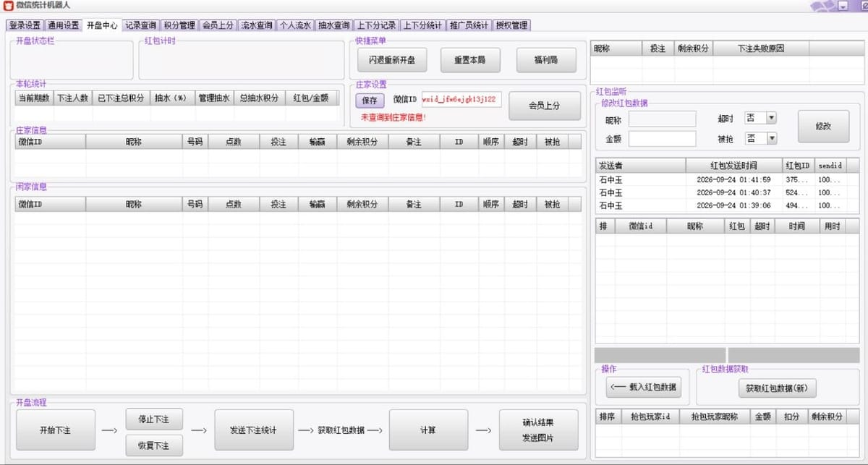Click the 确认结果 发送图片 button
The image size is (868, 465).
[538, 430]
